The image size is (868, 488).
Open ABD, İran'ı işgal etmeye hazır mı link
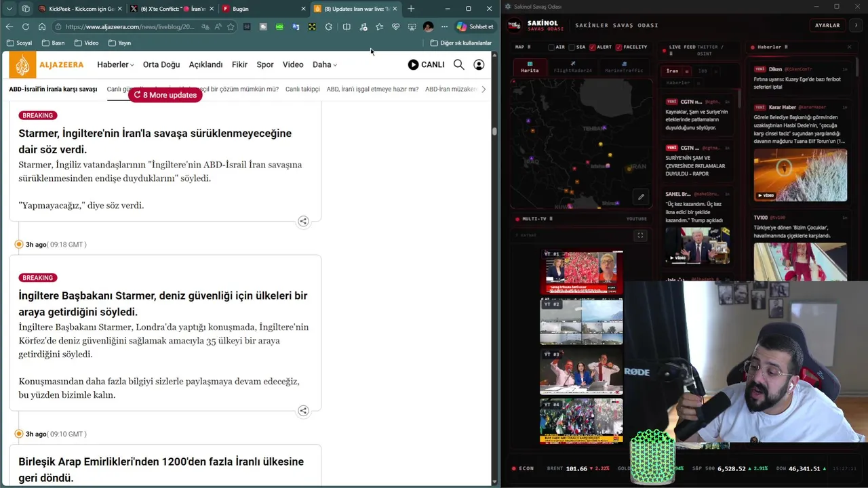point(372,89)
